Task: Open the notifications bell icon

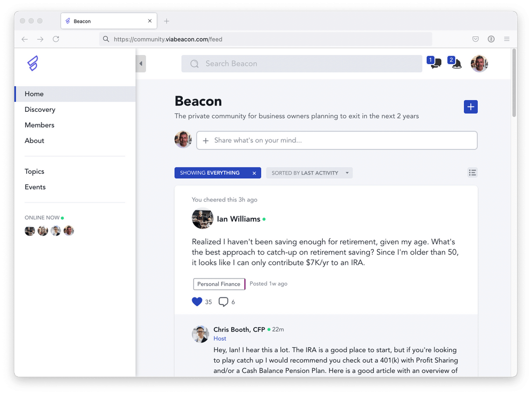Action: coord(455,63)
